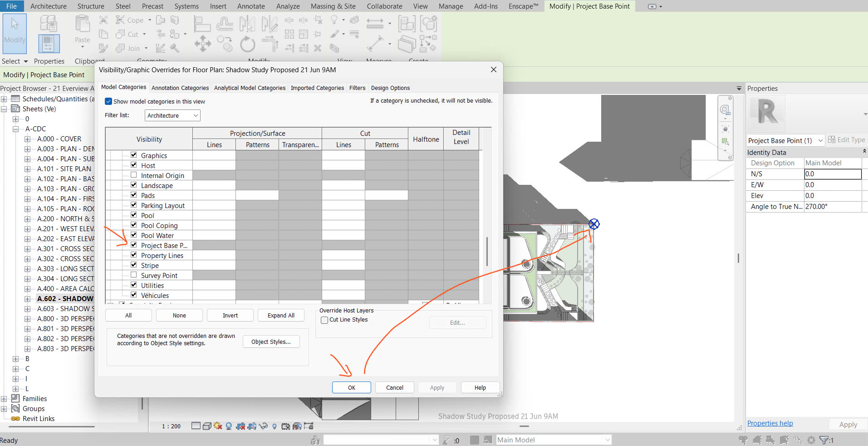Uncheck the Pool Water category
The width and height of the screenshot is (868, 446).
[x=133, y=235]
